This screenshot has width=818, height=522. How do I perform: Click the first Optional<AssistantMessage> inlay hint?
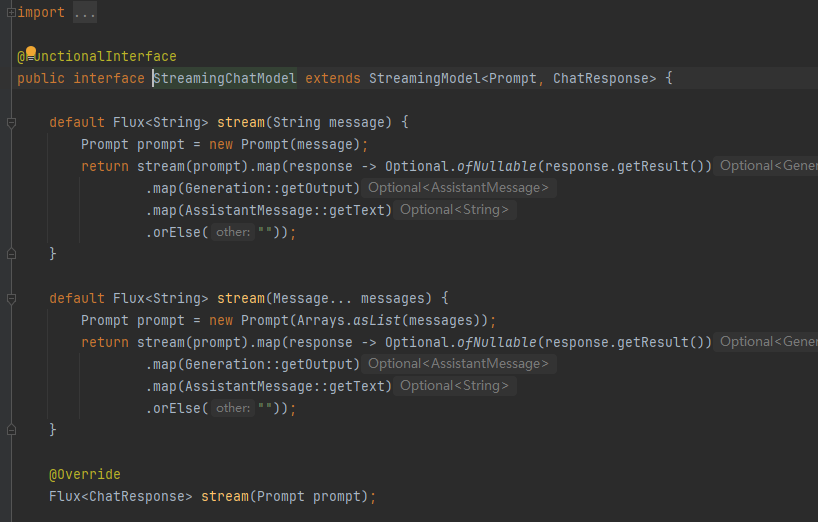[459, 188]
